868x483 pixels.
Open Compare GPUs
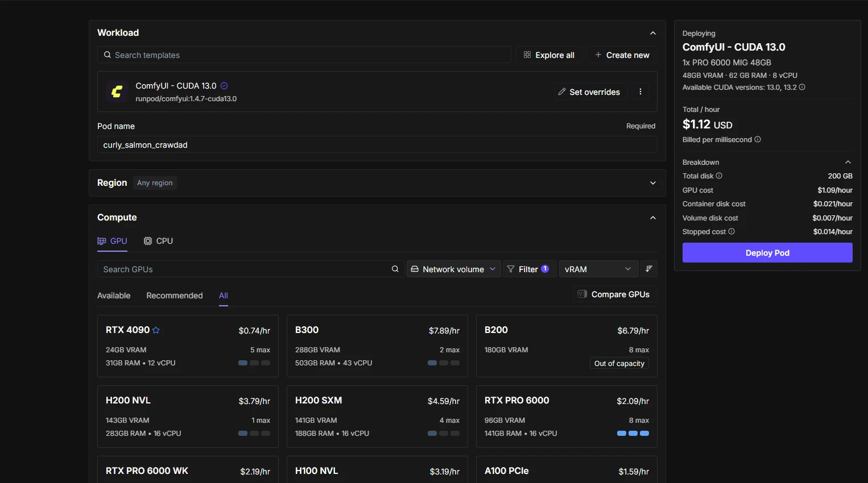pyautogui.click(x=614, y=294)
